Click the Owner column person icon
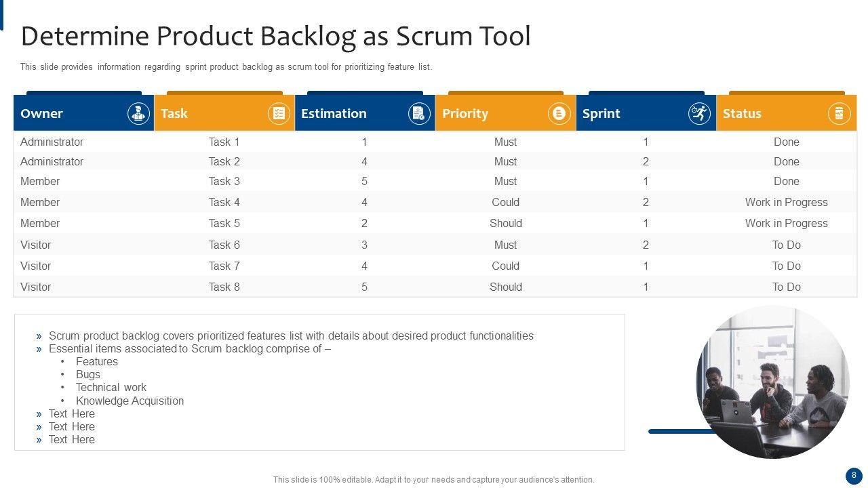 138,113
